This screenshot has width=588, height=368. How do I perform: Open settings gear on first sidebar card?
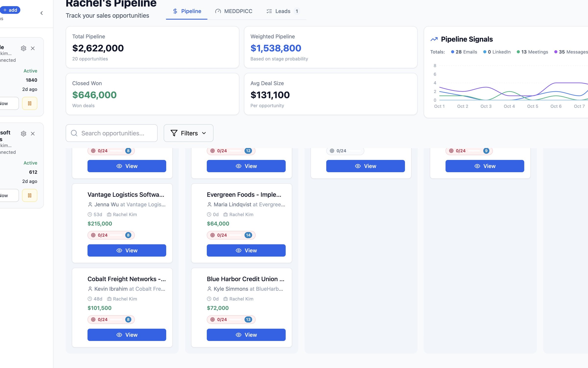(24, 48)
